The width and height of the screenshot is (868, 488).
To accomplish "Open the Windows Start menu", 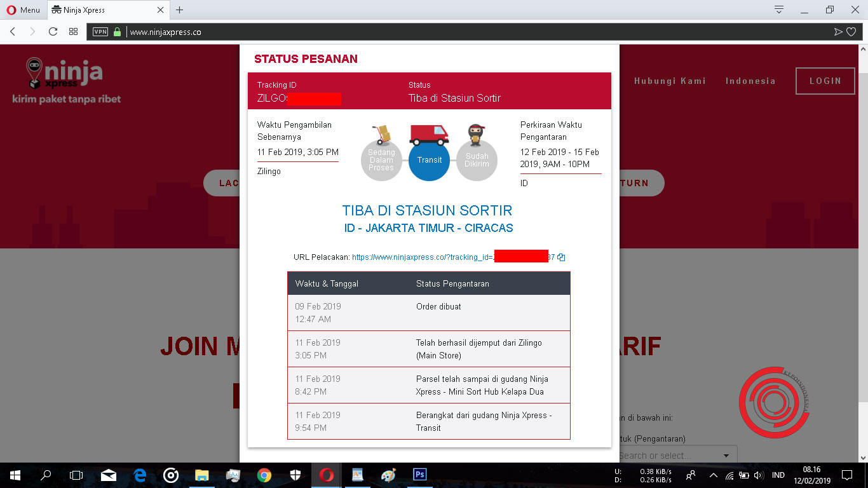I will coord(14,475).
